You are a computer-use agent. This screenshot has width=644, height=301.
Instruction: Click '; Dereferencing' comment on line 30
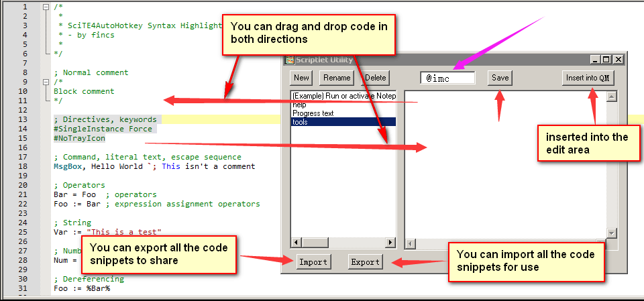89,279
